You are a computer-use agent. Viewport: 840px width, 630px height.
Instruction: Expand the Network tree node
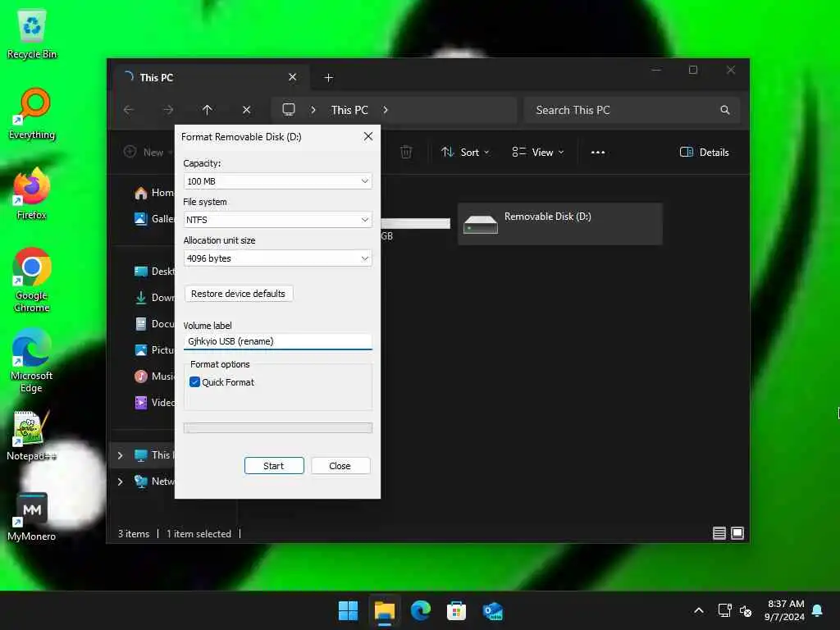pos(120,482)
